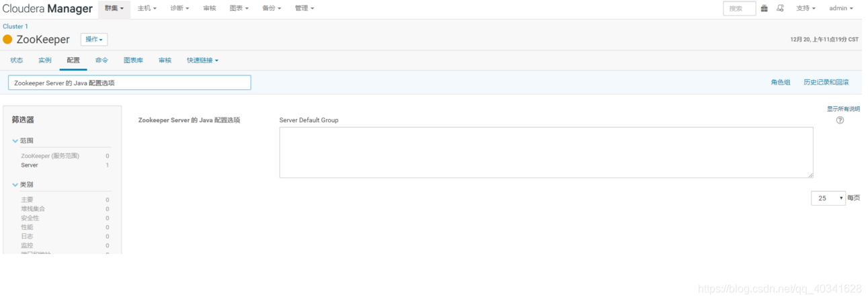
Task: Open the parcels gift box icon
Action: 764,8
